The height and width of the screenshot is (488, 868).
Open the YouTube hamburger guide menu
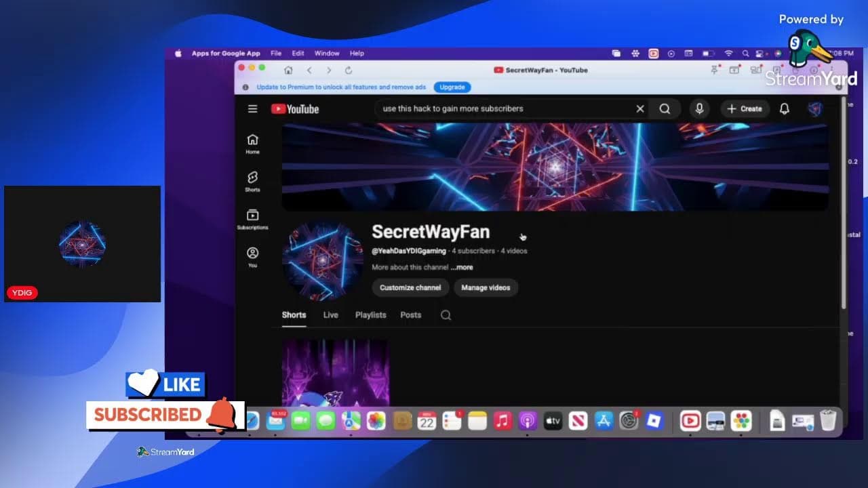pyautogui.click(x=253, y=108)
